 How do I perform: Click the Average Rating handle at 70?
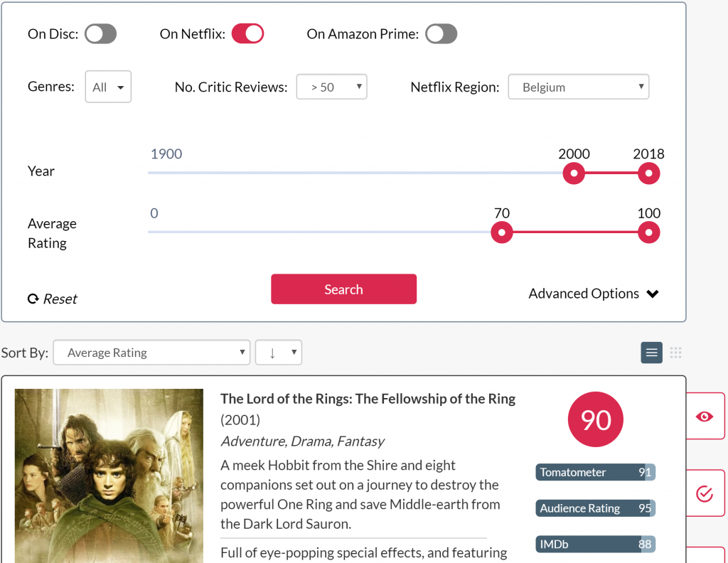point(502,232)
